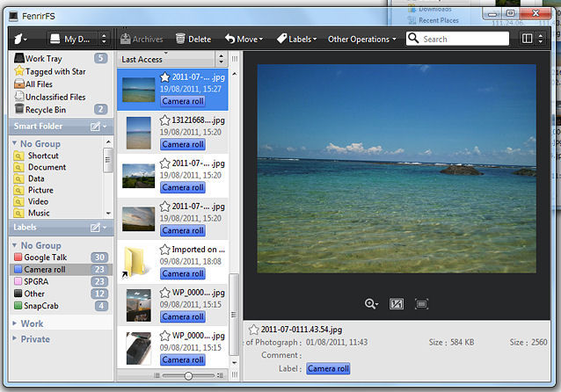The image size is (561, 392).
Task: Star the last WP_0000 jpg file
Action: tap(164, 336)
